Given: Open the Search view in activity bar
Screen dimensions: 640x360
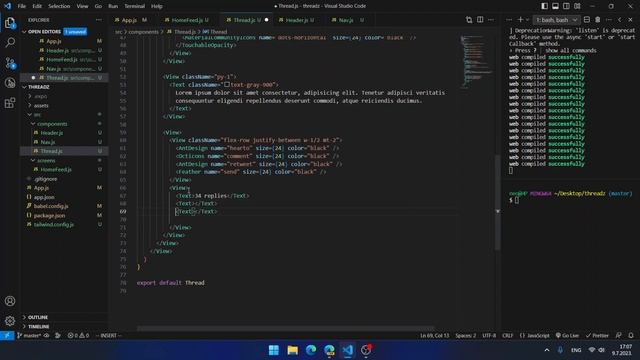Looking at the screenshot, I should [x=10, y=42].
